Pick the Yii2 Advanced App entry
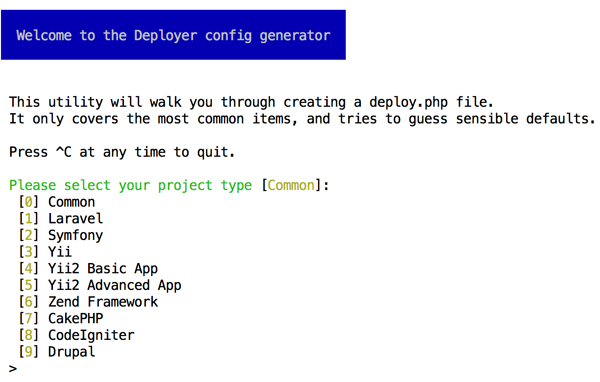Screen dimensions: 600x382 (115, 286)
